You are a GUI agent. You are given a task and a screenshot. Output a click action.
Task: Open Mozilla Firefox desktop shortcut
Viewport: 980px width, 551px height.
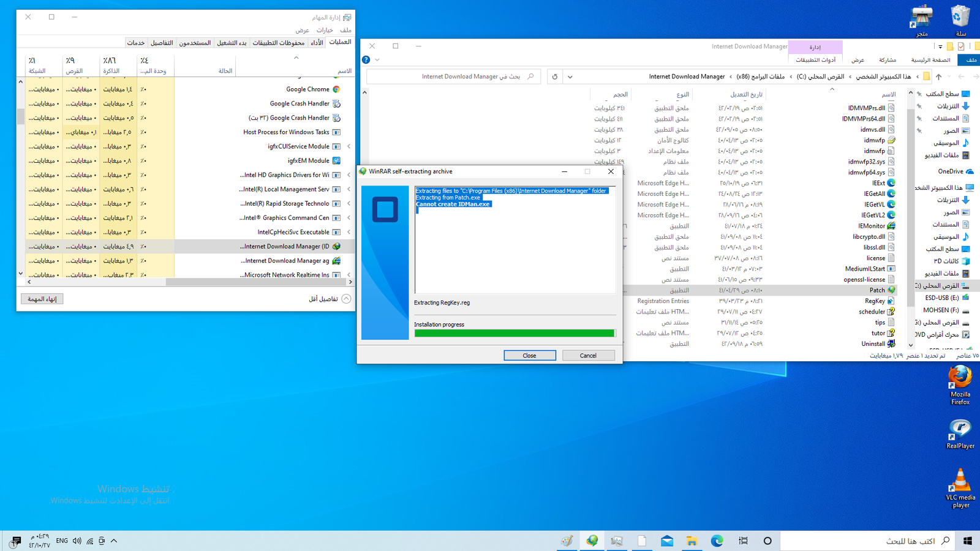[x=960, y=384]
